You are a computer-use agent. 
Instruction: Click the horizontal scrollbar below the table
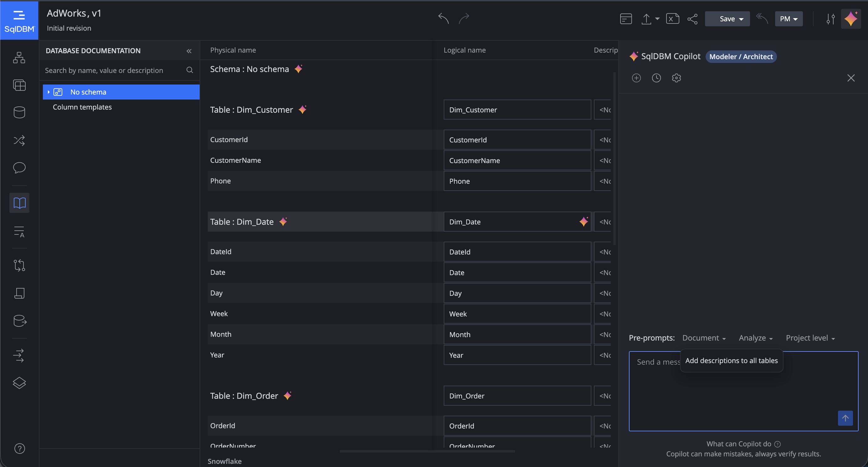coord(427,451)
